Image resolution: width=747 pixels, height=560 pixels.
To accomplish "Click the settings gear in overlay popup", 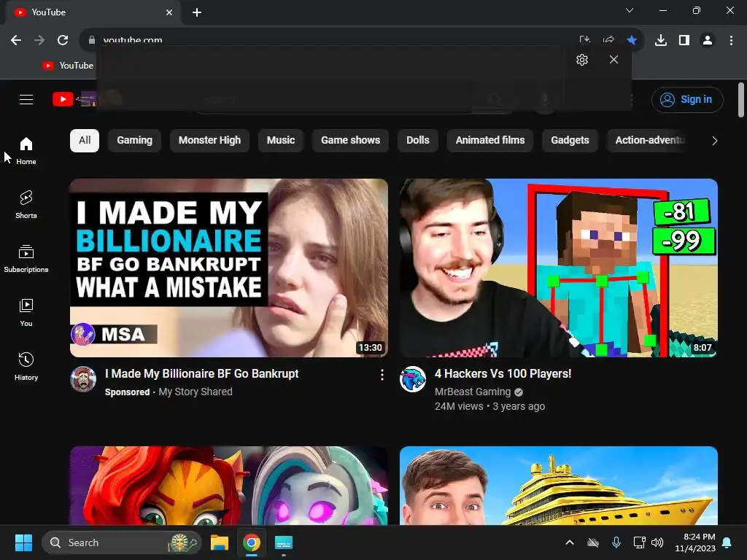I will click(x=582, y=60).
